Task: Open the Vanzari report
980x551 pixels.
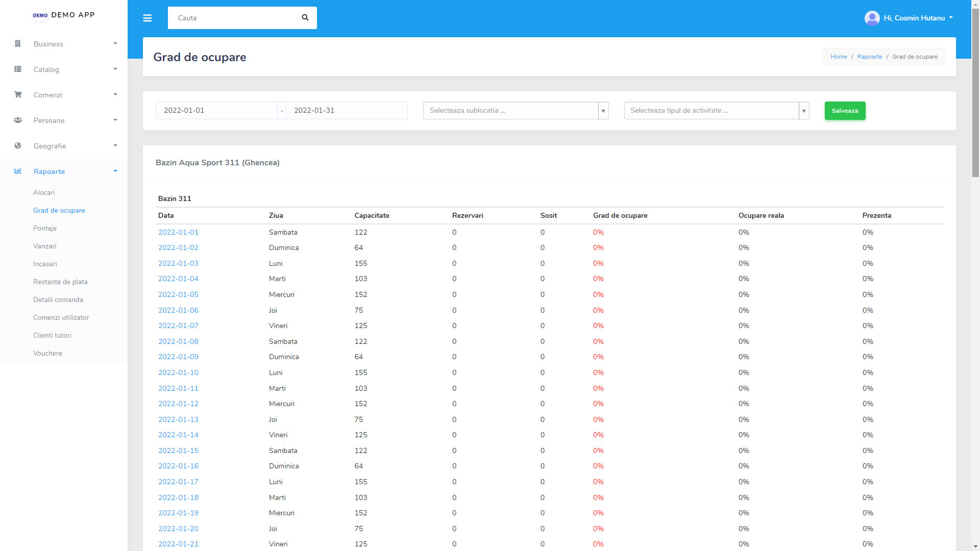Action: (45, 246)
